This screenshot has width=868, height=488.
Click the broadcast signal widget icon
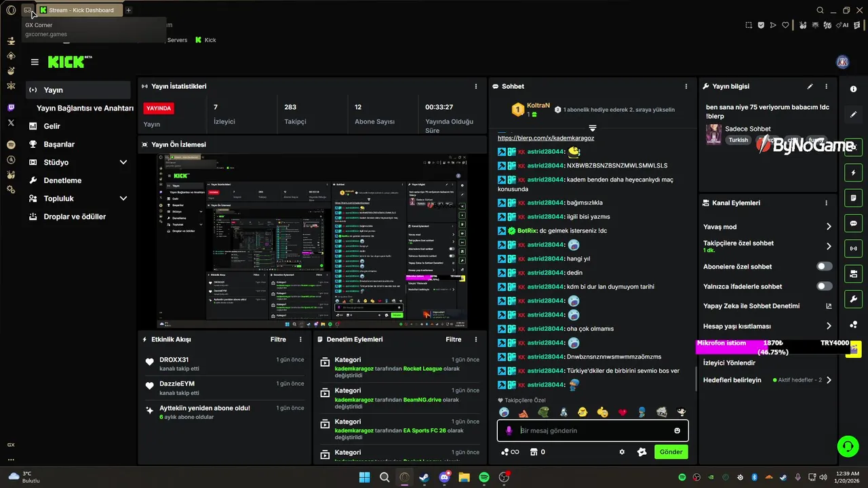tap(853, 249)
